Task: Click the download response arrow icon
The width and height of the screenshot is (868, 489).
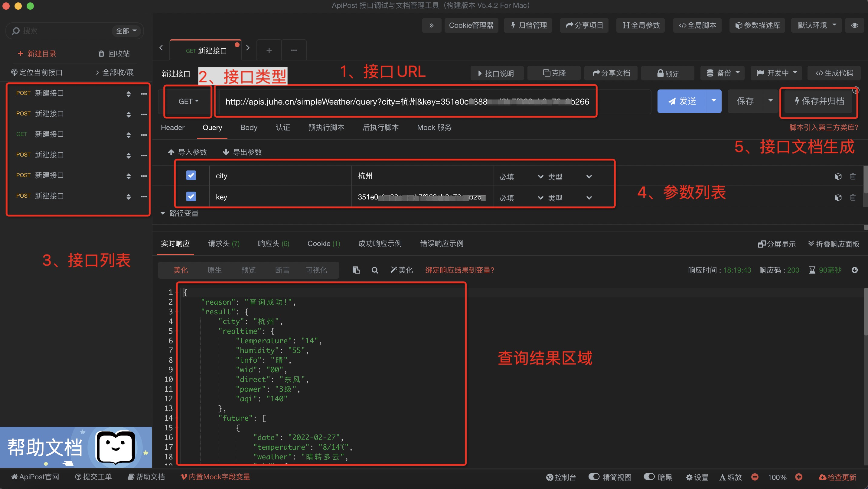Action: click(854, 270)
